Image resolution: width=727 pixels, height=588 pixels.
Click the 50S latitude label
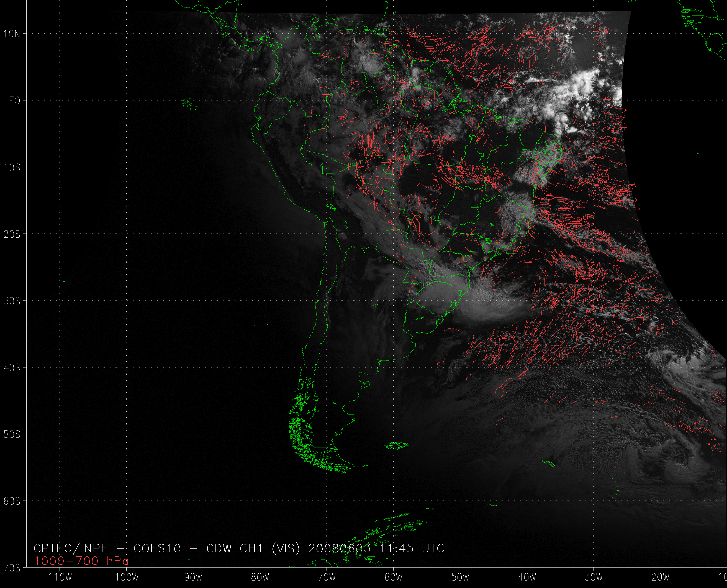coord(12,434)
